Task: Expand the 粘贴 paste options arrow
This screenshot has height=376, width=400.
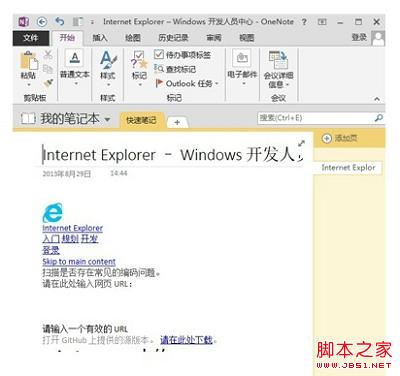Action: 29,85
